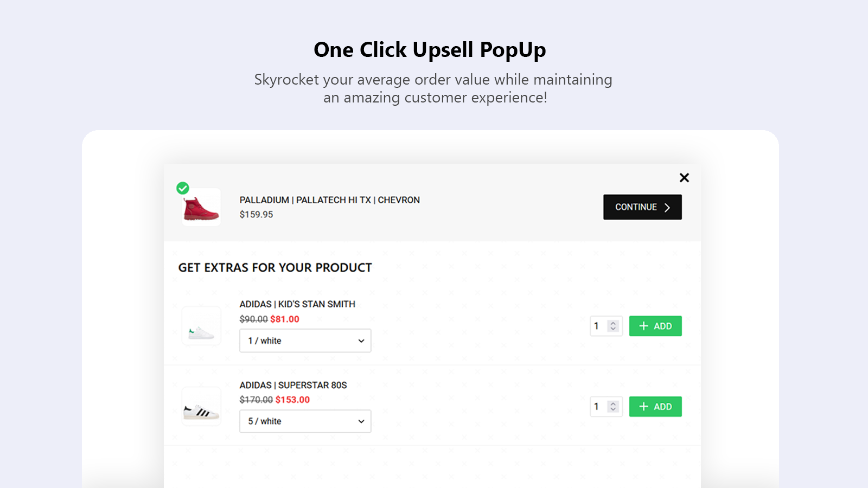This screenshot has width=868, height=488.
Task: Select the 'GET EXTRAS FOR YOUR PRODUCT' heading
Action: [275, 267]
